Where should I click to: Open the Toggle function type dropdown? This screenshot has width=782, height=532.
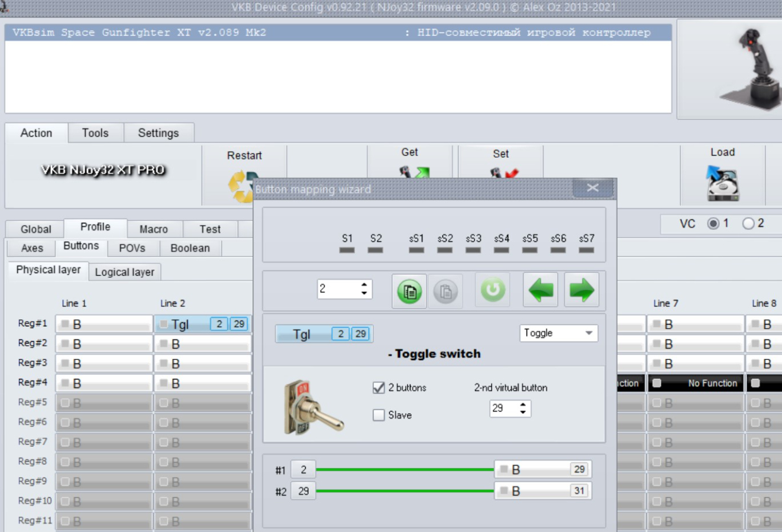coord(559,333)
